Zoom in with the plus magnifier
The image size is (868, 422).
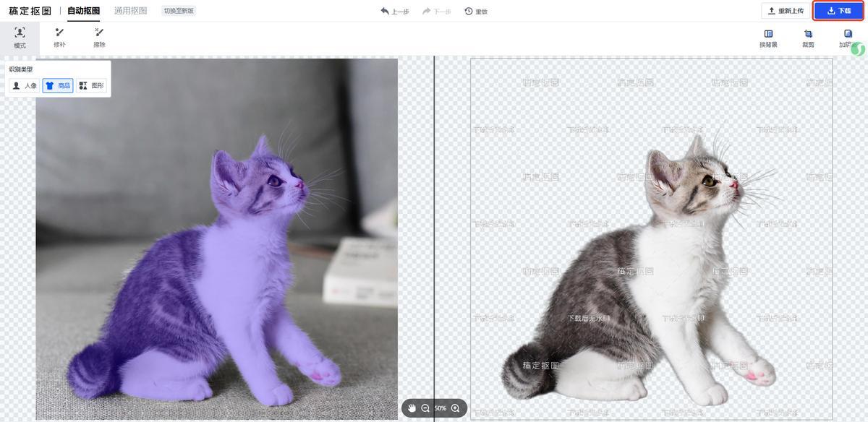pyautogui.click(x=455, y=408)
